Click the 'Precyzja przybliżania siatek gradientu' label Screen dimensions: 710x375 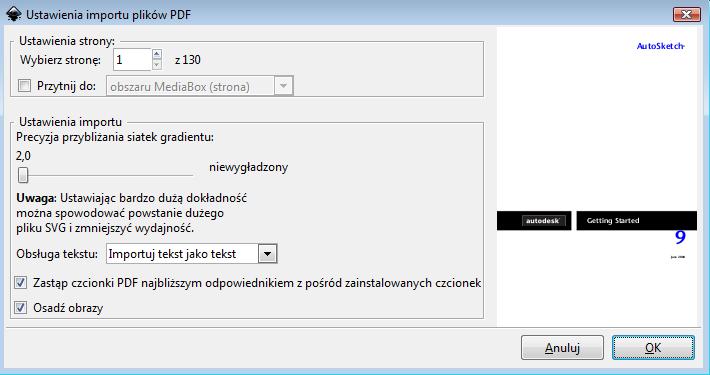[x=115, y=137]
